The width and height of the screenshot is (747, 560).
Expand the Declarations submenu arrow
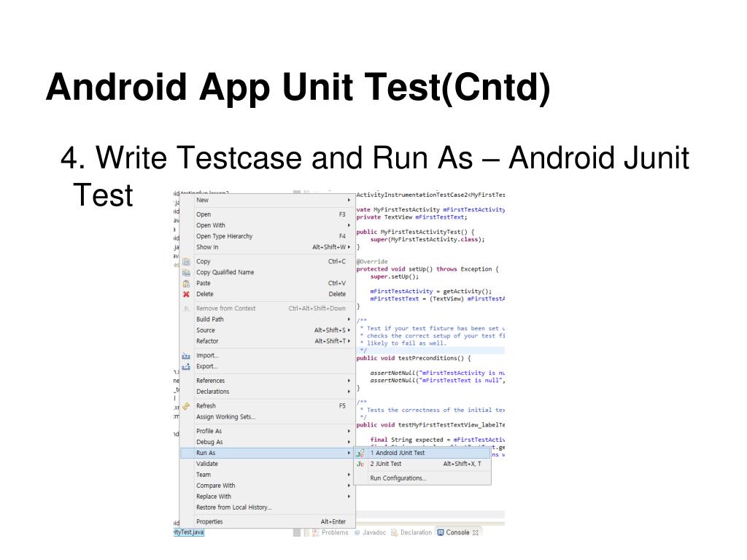349,392
